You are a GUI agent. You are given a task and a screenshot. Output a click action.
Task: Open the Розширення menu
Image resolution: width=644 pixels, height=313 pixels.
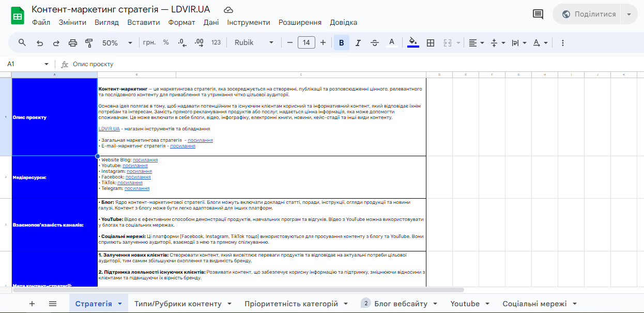pyautogui.click(x=300, y=22)
